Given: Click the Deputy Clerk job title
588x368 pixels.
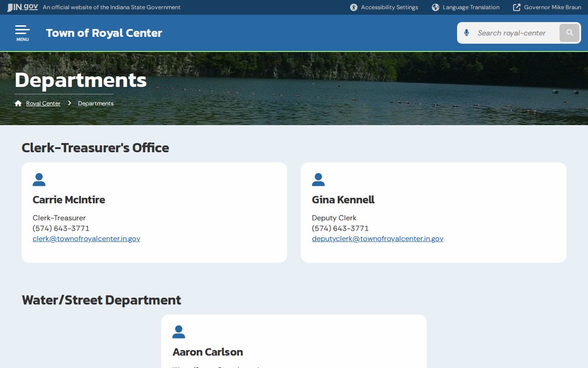Looking at the screenshot, I should (334, 218).
